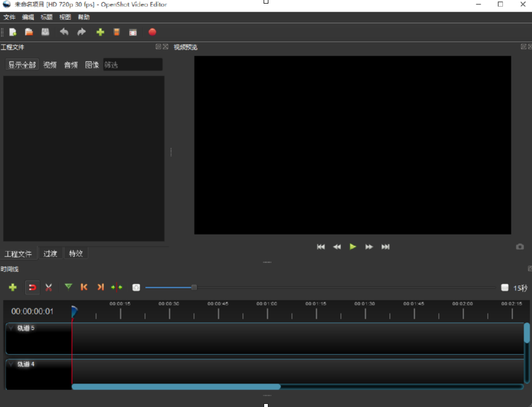This screenshot has height=407, width=532.
Task: Open the Export Video red record icon
Action: point(152,32)
